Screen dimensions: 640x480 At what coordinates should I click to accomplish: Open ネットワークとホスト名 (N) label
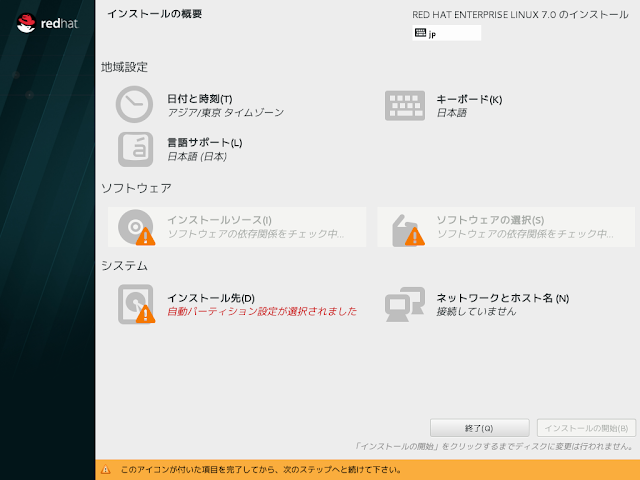click(x=503, y=298)
